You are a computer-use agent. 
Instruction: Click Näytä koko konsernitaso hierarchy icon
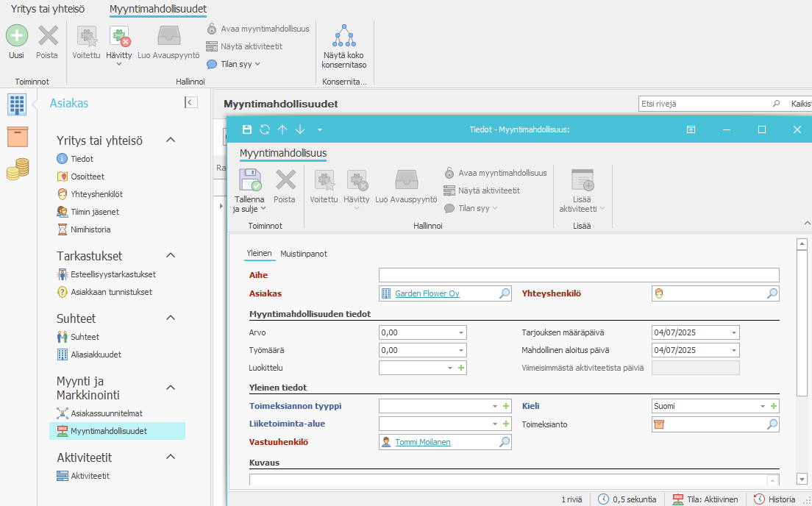[343, 35]
